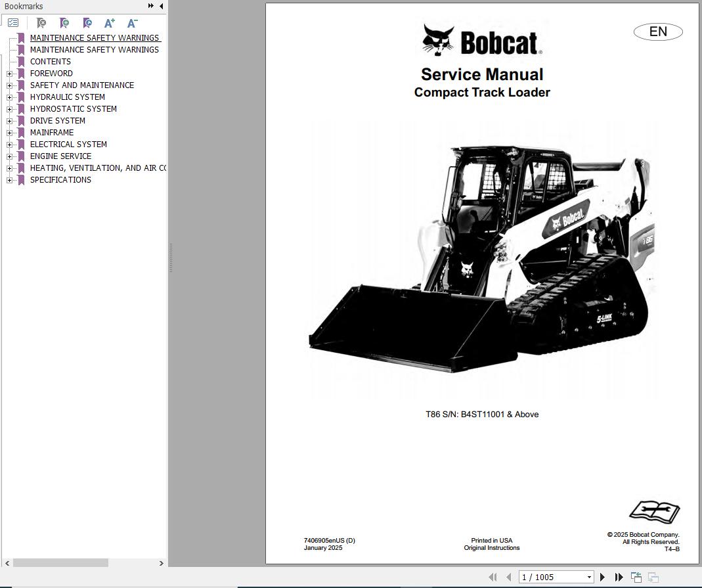The image size is (702, 588).
Task: Click the SAFETY AND MAINTENANCE bookmark ribbon icon
Action: click(21, 85)
